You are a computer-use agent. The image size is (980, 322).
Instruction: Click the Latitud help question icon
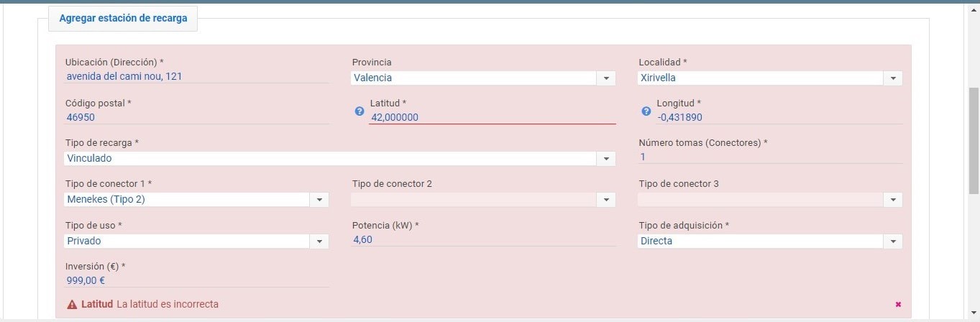click(360, 111)
